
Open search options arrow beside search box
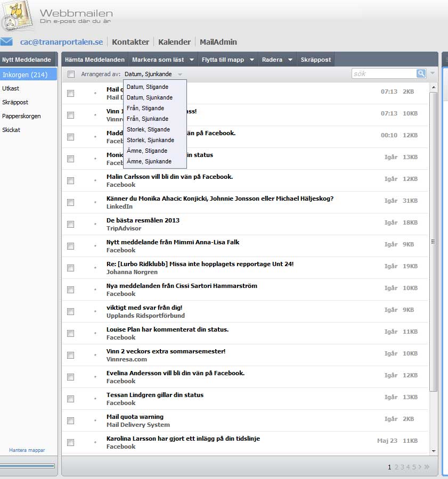pos(433,73)
